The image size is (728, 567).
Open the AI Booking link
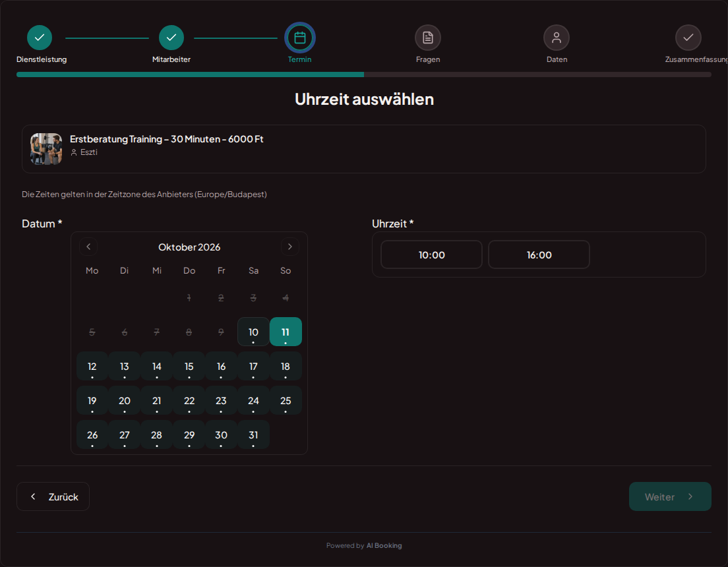(384, 546)
